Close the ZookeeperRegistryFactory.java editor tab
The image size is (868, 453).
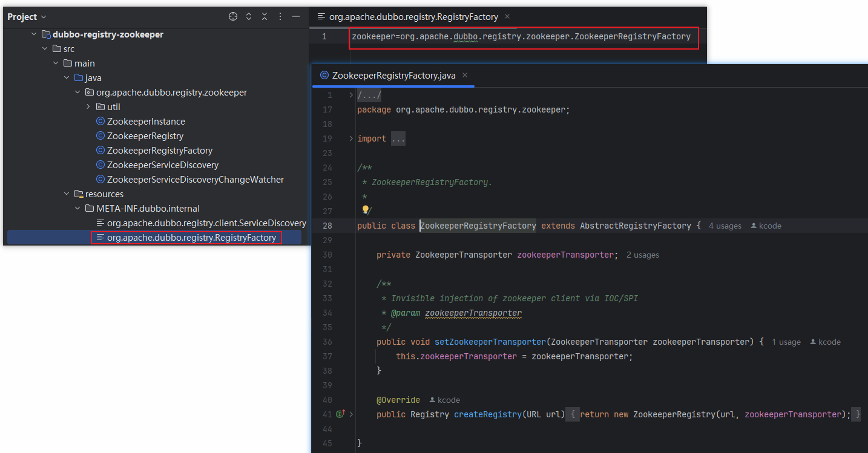click(x=465, y=76)
